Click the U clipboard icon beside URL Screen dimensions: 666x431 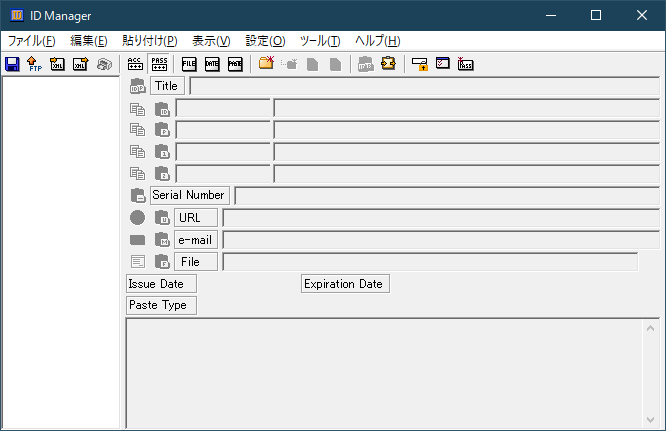pyautogui.click(x=162, y=217)
